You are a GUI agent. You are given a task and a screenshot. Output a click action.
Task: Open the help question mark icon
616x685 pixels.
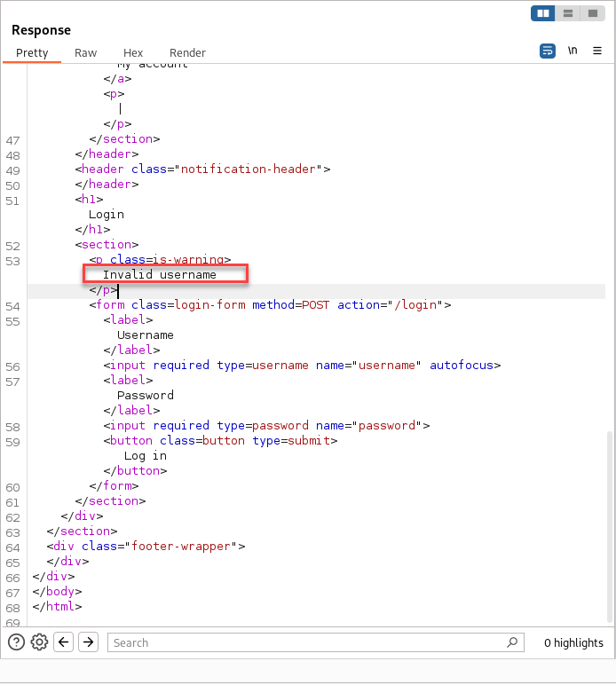(x=16, y=642)
